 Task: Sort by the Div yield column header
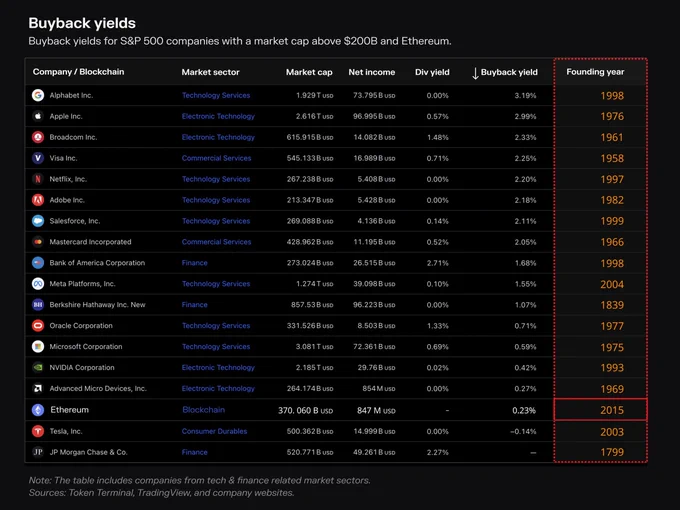432,72
